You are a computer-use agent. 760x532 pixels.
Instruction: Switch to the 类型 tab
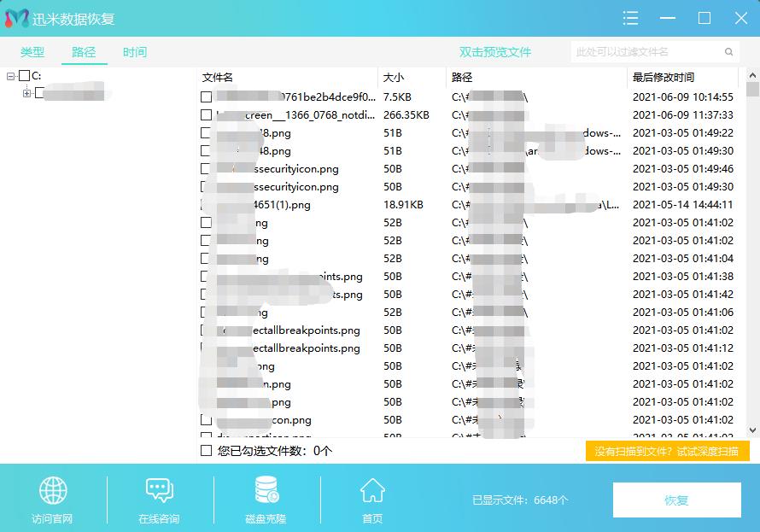click(32, 52)
